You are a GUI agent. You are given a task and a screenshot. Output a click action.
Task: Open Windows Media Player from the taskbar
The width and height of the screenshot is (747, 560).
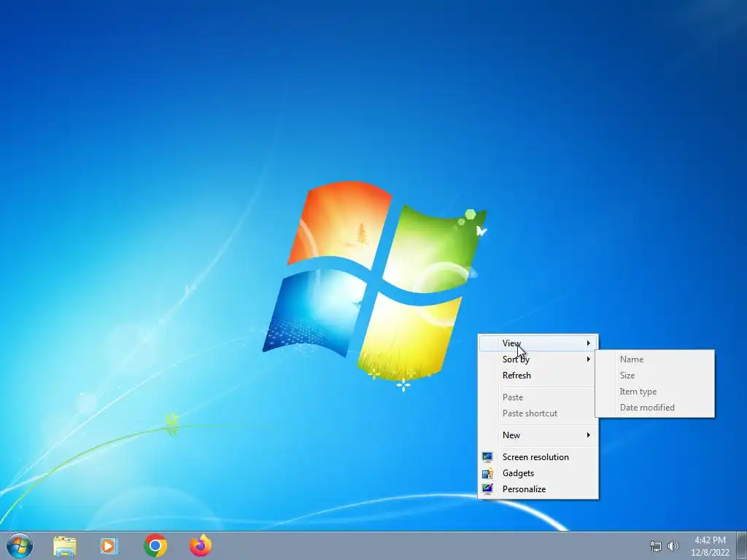pos(109,546)
